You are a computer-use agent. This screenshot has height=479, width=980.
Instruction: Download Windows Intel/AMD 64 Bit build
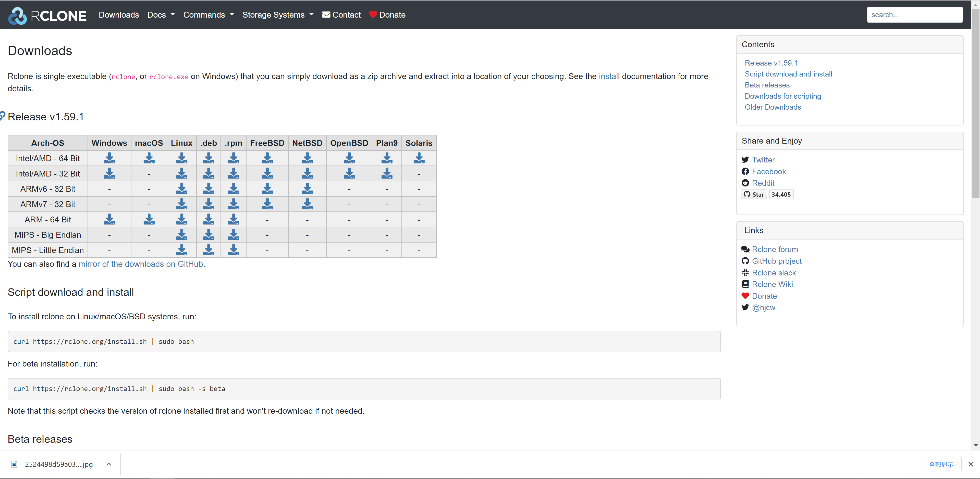point(109,158)
